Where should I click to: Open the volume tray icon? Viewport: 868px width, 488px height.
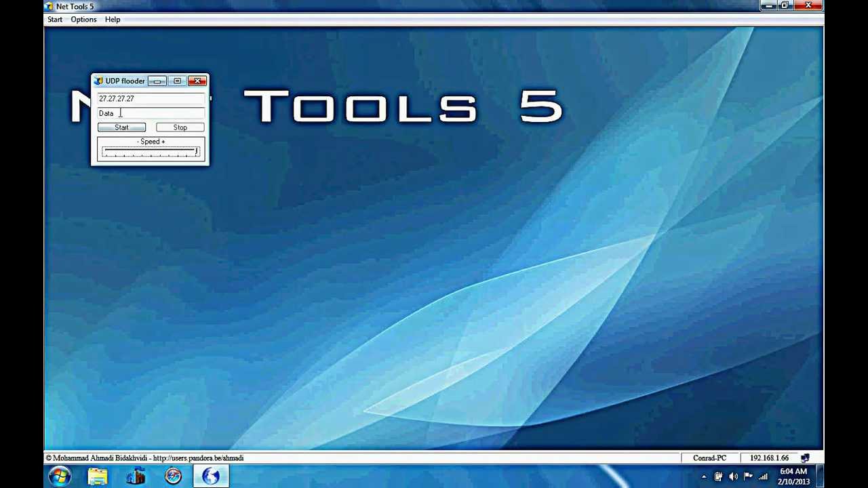point(733,477)
